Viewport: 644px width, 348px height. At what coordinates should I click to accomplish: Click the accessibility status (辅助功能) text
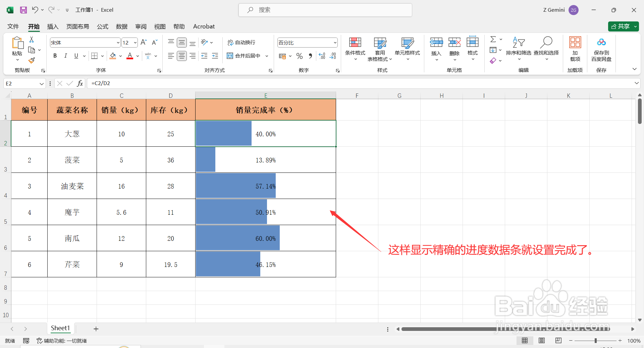click(x=62, y=341)
